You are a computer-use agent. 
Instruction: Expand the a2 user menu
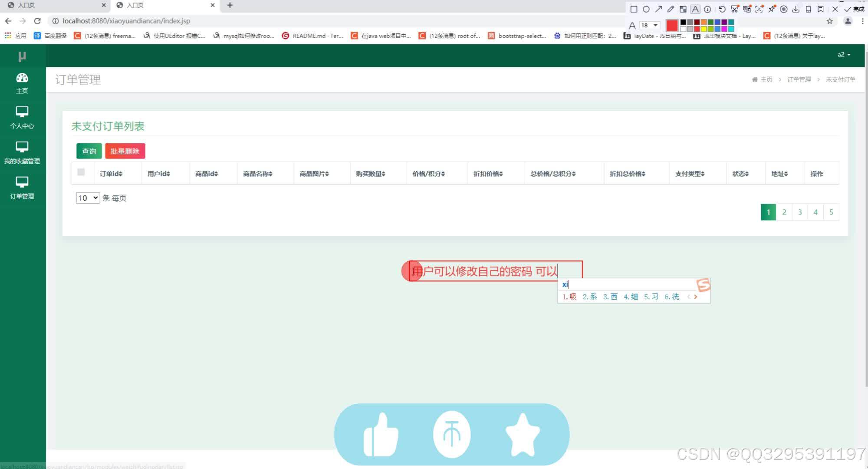pyautogui.click(x=844, y=55)
